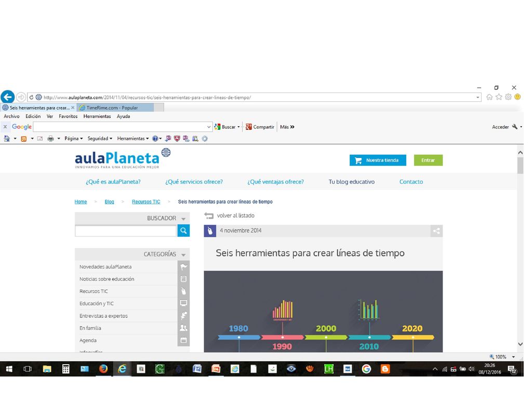The image size is (532, 399).
Task: Click the page vertical scrollbar thumb
Action: click(x=521, y=166)
